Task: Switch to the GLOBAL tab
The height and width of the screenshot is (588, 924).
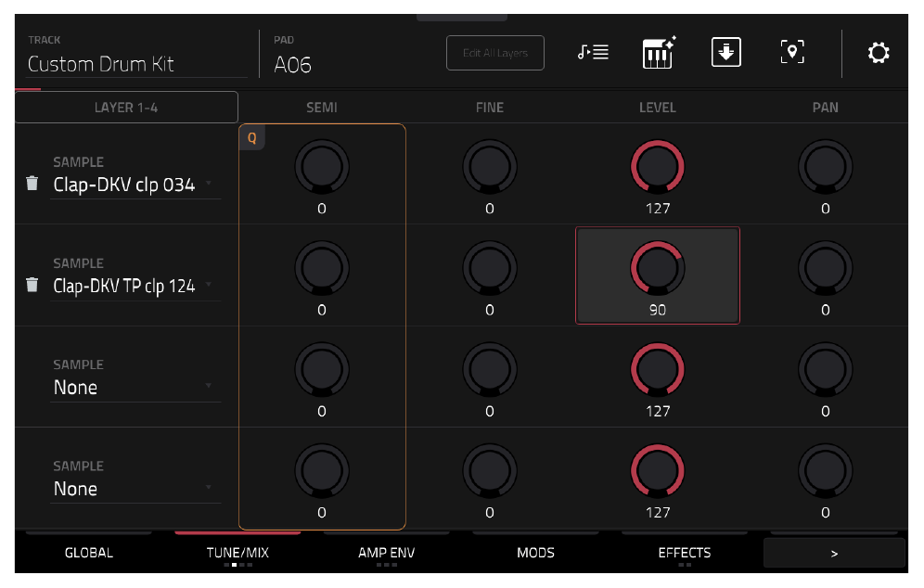Action: coord(89,553)
